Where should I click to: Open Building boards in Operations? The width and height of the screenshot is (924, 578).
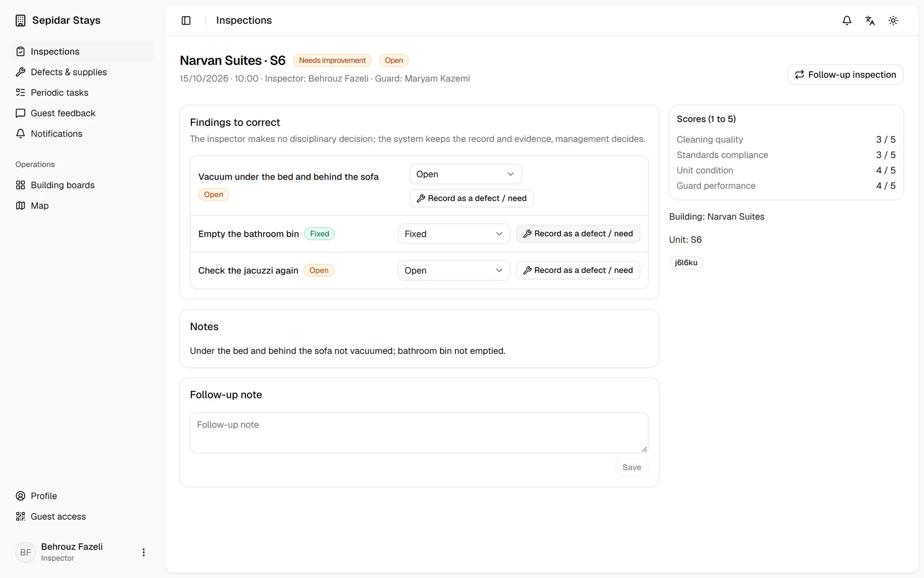pos(82,185)
